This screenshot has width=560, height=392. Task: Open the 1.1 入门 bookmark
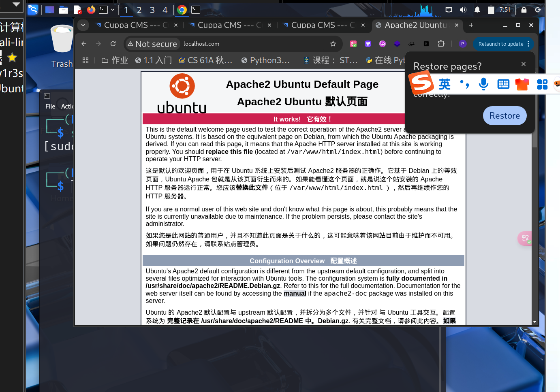point(154,60)
